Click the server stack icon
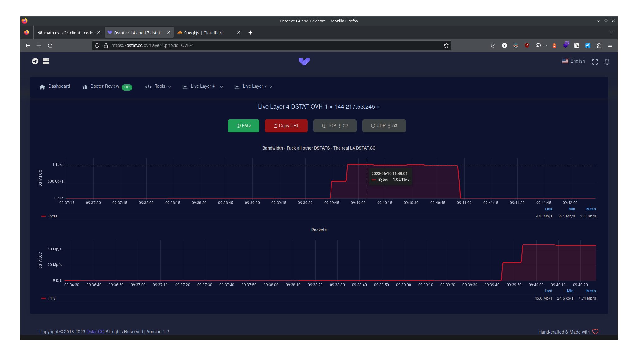 point(46,61)
